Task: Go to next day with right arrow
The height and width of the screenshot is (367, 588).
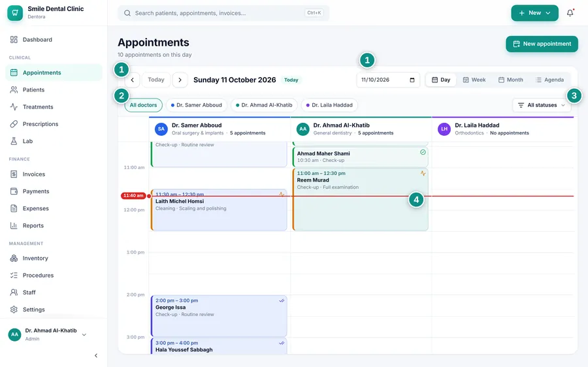Action: click(x=180, y=80)
